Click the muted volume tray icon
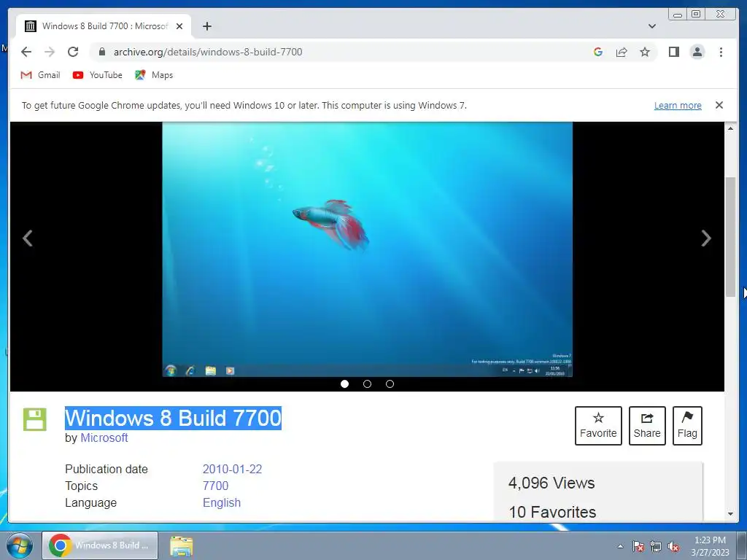Image resolution: width=747 pixels, height=560 pixels. [673, 546]
